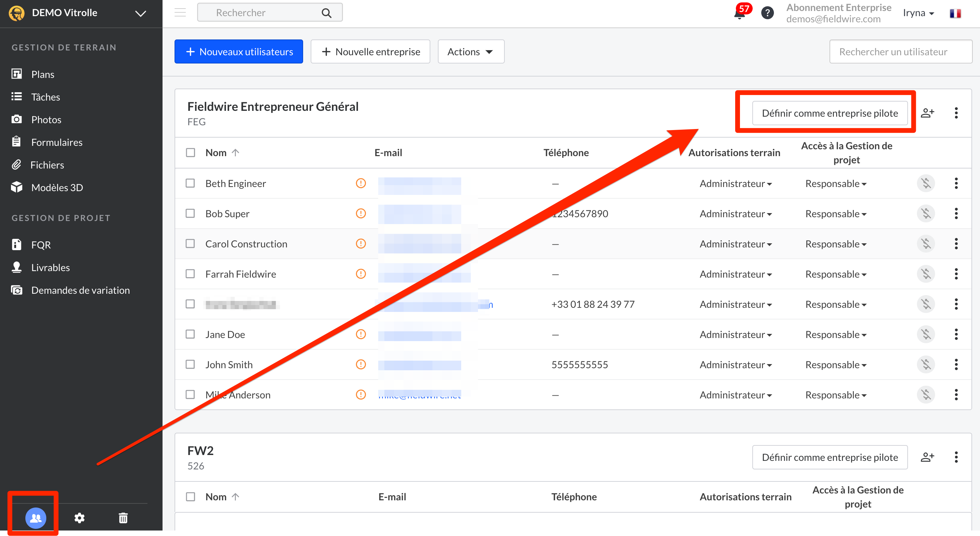Open the People icon in sidebar footer
Viewport: 980px width, 536px height.
tap(36, 517)
